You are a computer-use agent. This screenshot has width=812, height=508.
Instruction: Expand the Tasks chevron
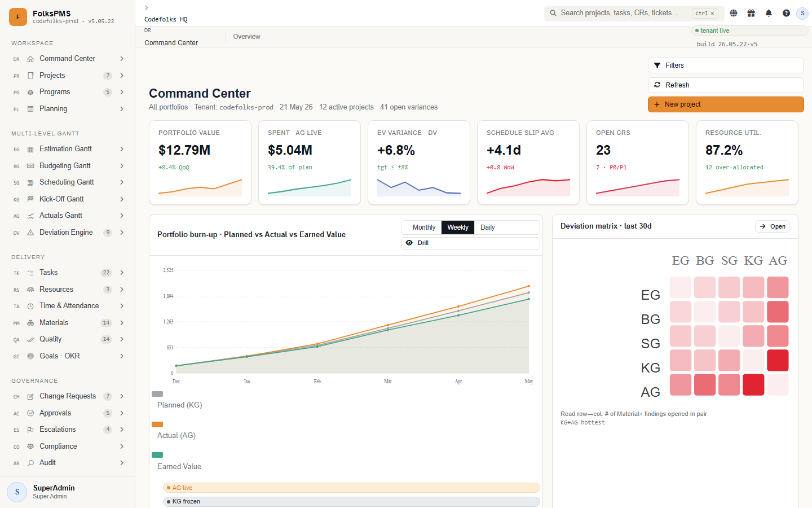(x=122, y=273)
